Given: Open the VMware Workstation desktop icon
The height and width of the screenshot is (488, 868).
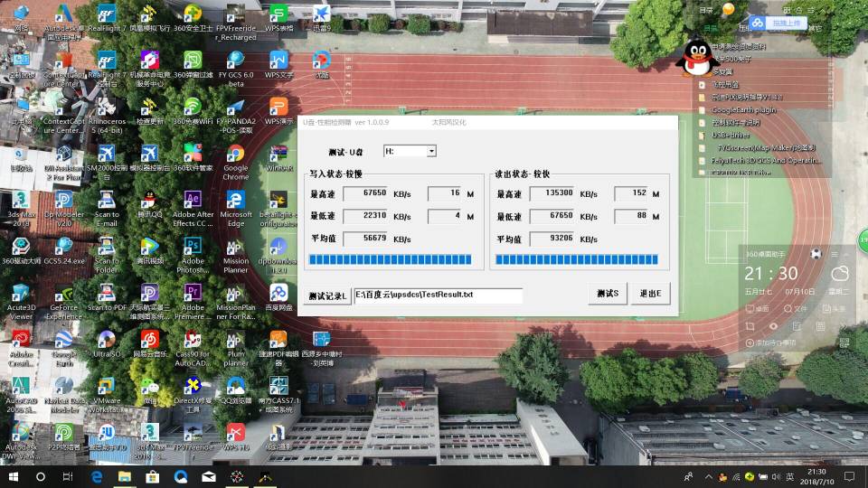Looking at the screenshot, I should click(107, 395).
